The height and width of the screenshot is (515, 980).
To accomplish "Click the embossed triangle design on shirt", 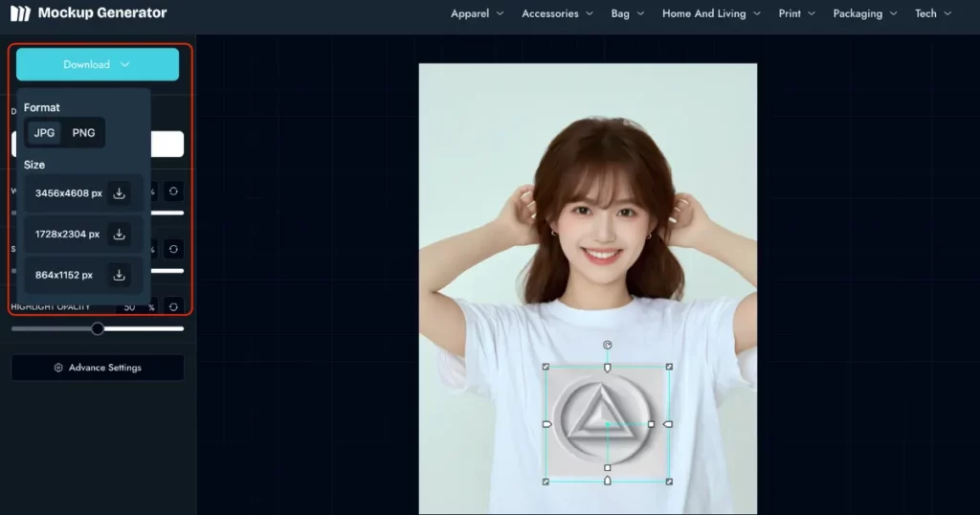I will [x=607, y=423].
